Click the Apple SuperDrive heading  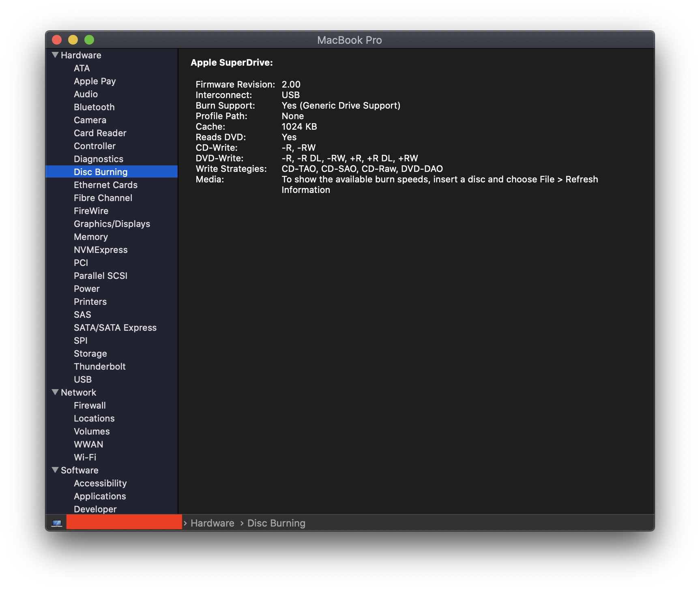click(232, 62)
